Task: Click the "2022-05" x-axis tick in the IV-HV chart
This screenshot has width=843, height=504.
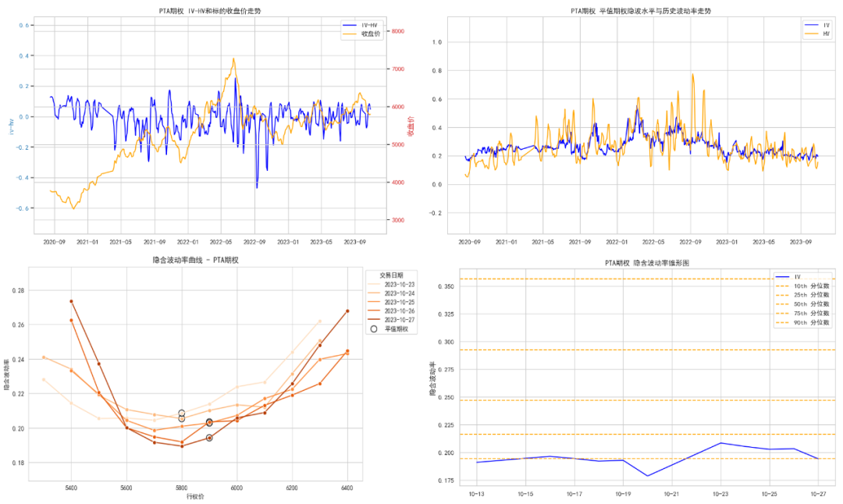Action: tap(220, 243)
